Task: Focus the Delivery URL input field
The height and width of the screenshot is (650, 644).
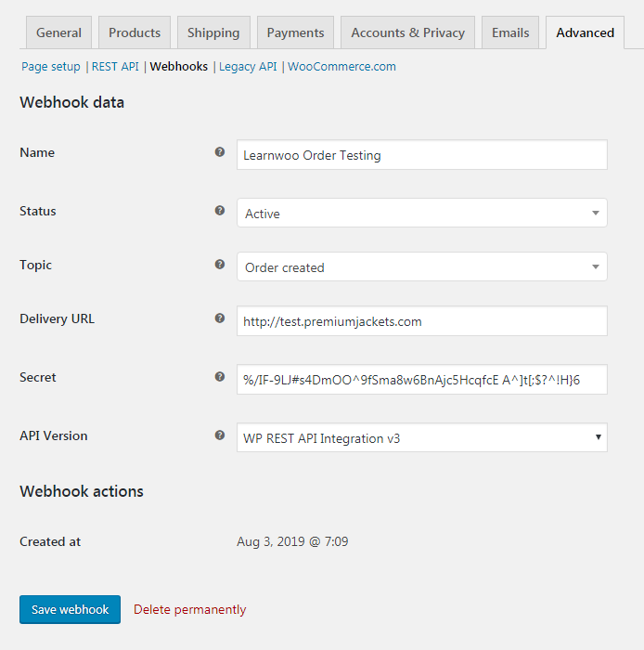Action: click(x=422, y=321)
